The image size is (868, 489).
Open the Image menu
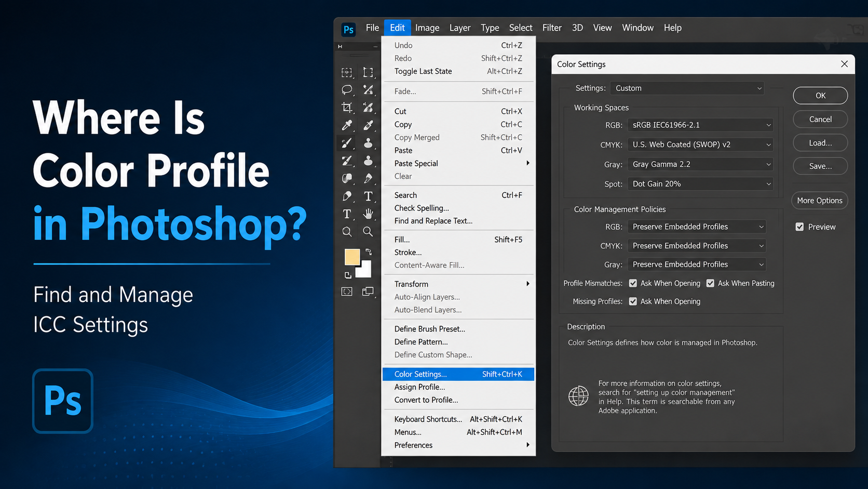click(x=427, y=28)
